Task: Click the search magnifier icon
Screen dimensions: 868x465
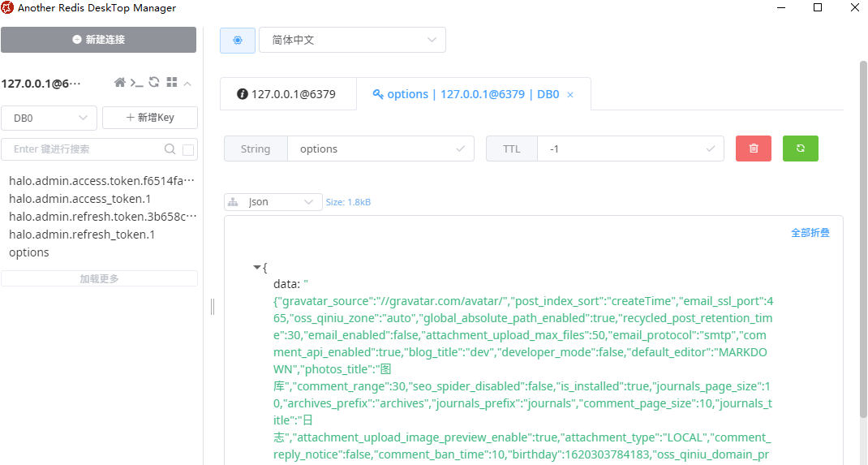Action: [x=170, y=149]
